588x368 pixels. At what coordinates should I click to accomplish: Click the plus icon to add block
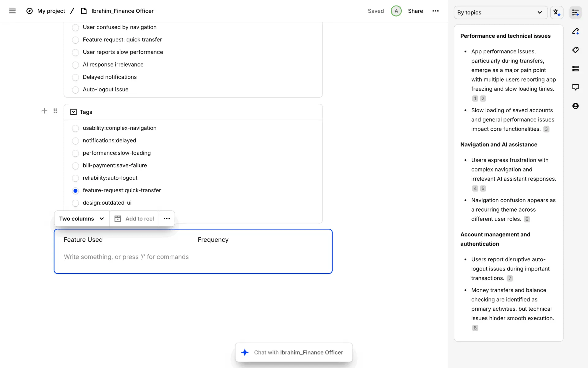pos(44,111)
